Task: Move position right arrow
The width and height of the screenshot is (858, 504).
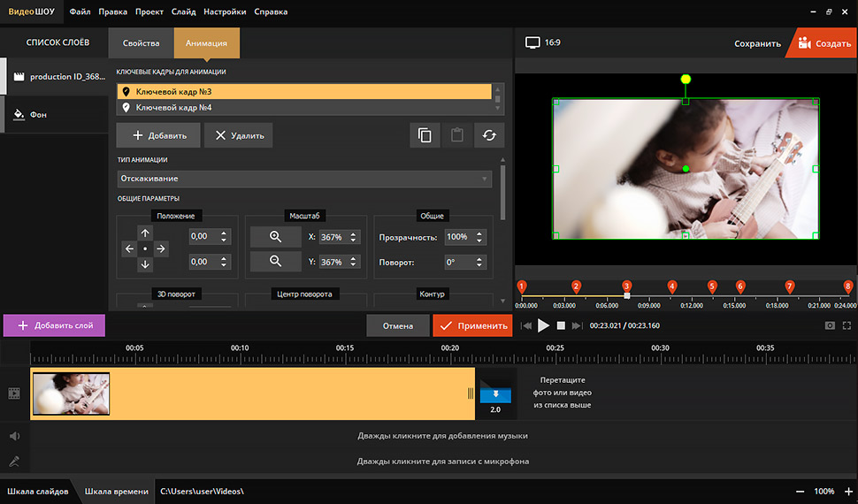Action: coord(161,249)
